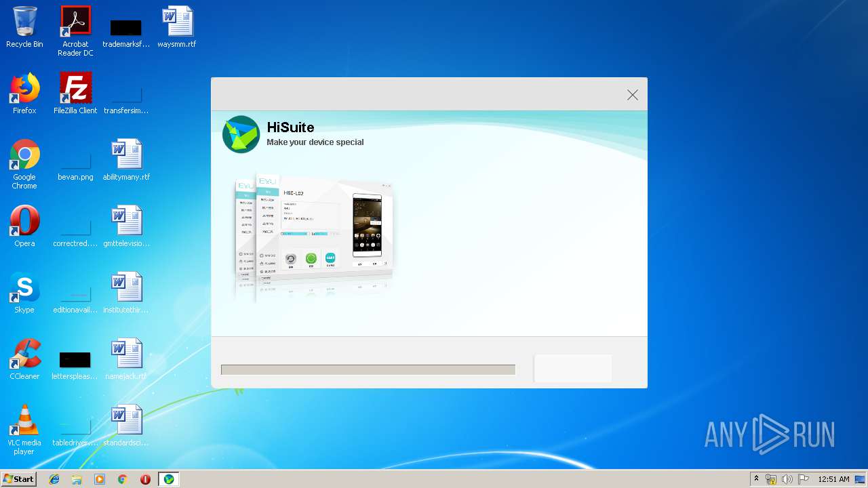Open the FileZilla Client shortcut
868x488 pixels.
[75, 94]
